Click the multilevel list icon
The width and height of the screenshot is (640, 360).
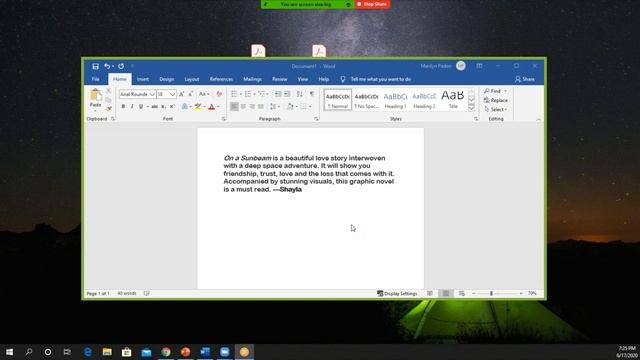coord(262,94)
